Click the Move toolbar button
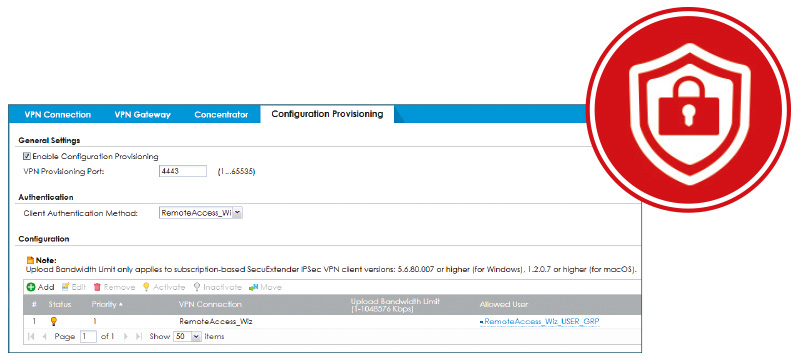 (265, 287)
